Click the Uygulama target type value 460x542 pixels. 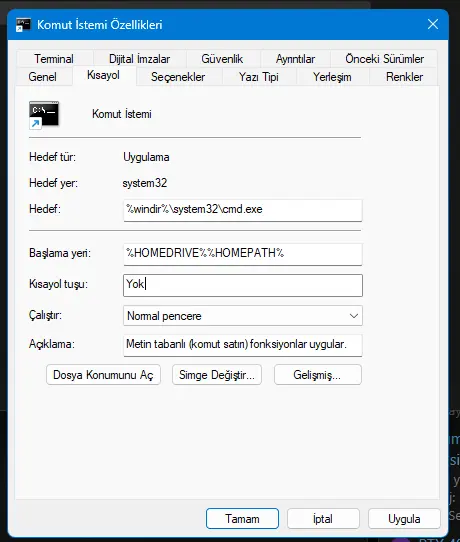146,157
